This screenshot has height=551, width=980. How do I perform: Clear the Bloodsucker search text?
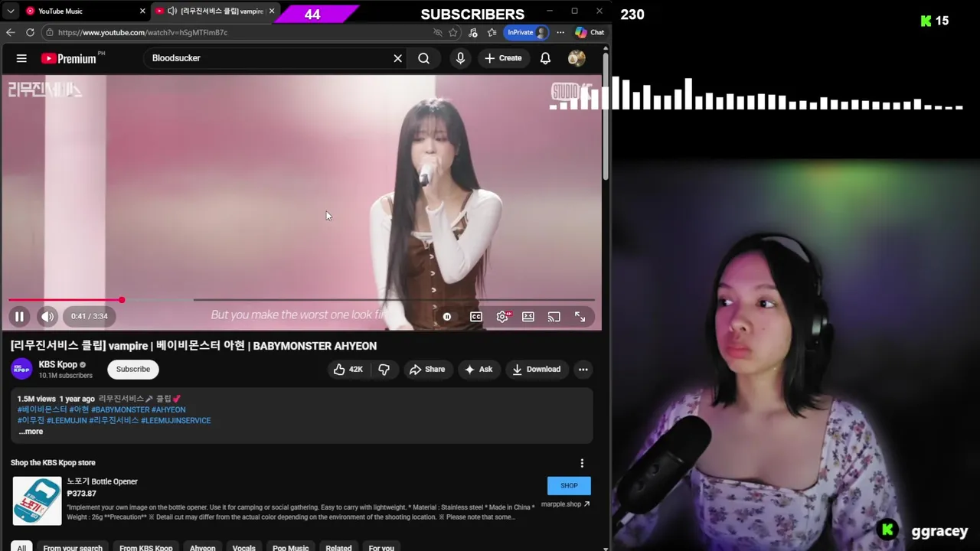(397, 58)
